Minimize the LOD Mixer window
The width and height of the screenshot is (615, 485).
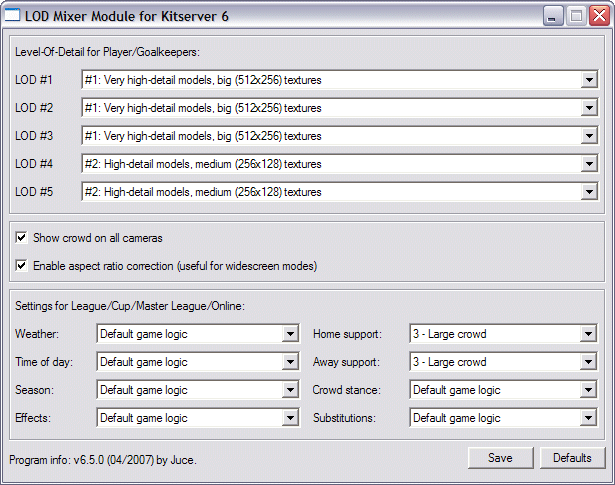[x=553, y=16]
